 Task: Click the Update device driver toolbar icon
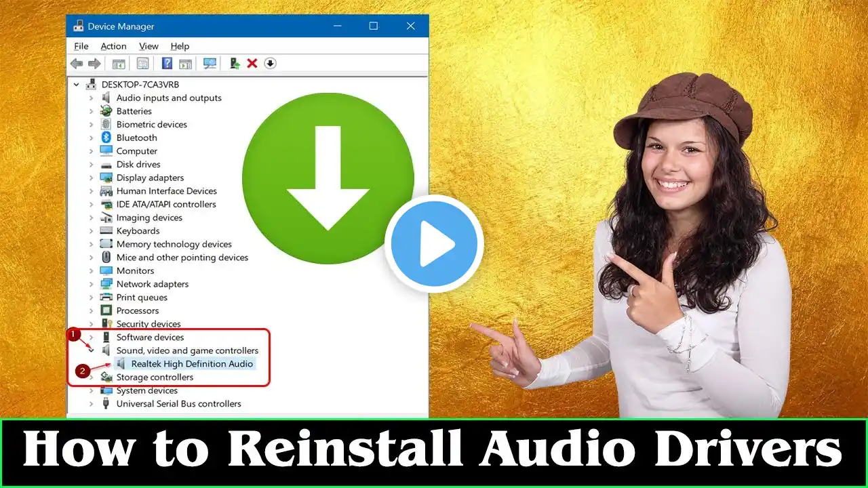[x=235, y=63]
